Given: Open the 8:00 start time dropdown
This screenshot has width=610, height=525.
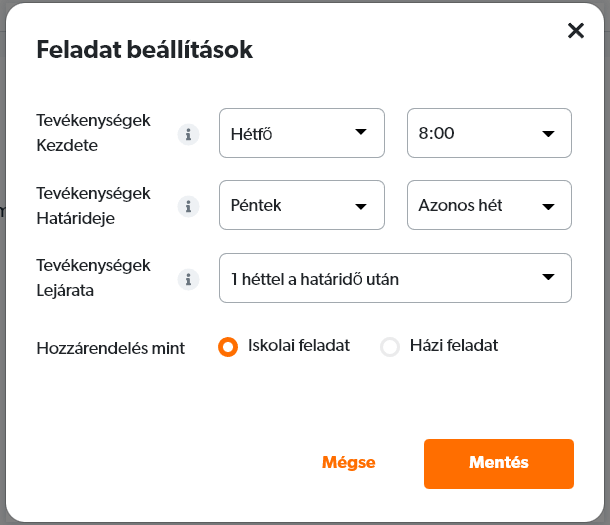Looking at the screenshot, I should (x=489, y=133).
